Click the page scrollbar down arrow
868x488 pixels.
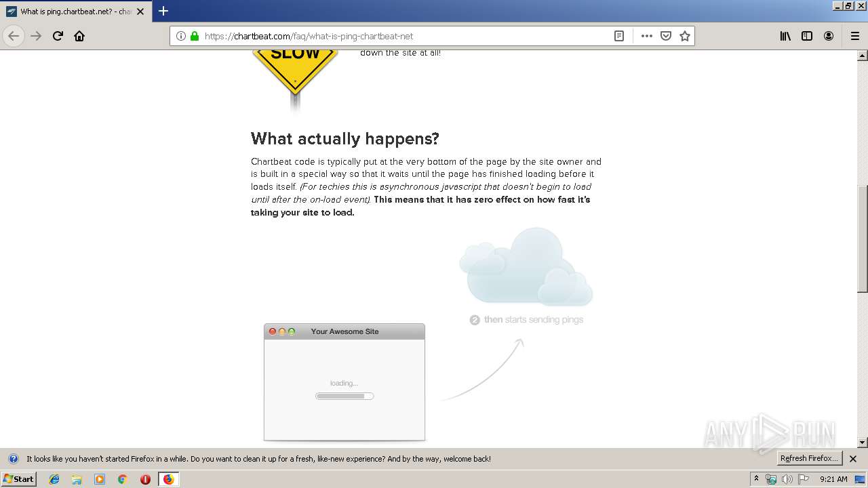pyautogui.click(x=863, y=443)
